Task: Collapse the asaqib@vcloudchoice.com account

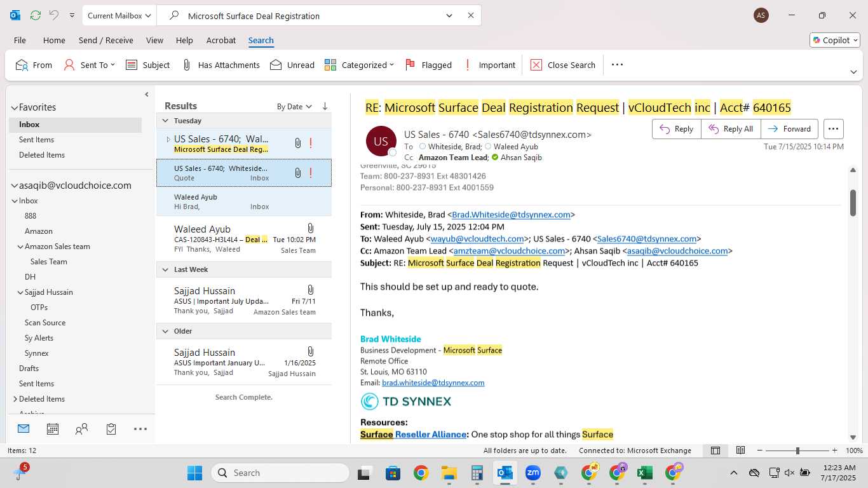Action: 15,186
